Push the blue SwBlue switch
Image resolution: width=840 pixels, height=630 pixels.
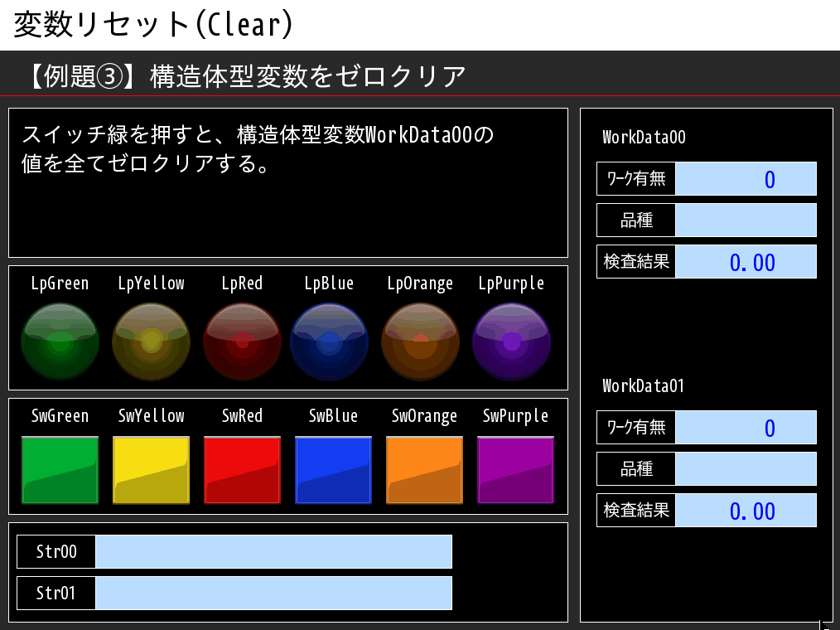[x=333, y=470]
